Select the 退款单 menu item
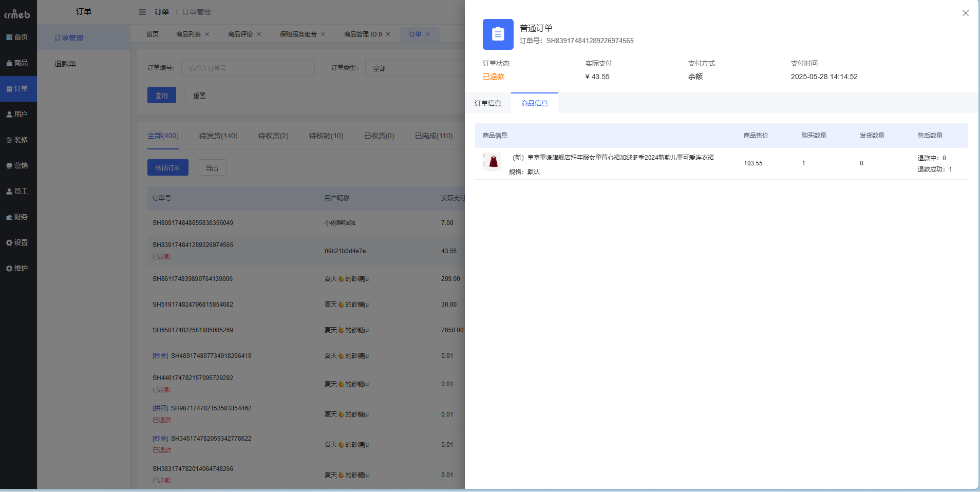 tap(65, 63)
